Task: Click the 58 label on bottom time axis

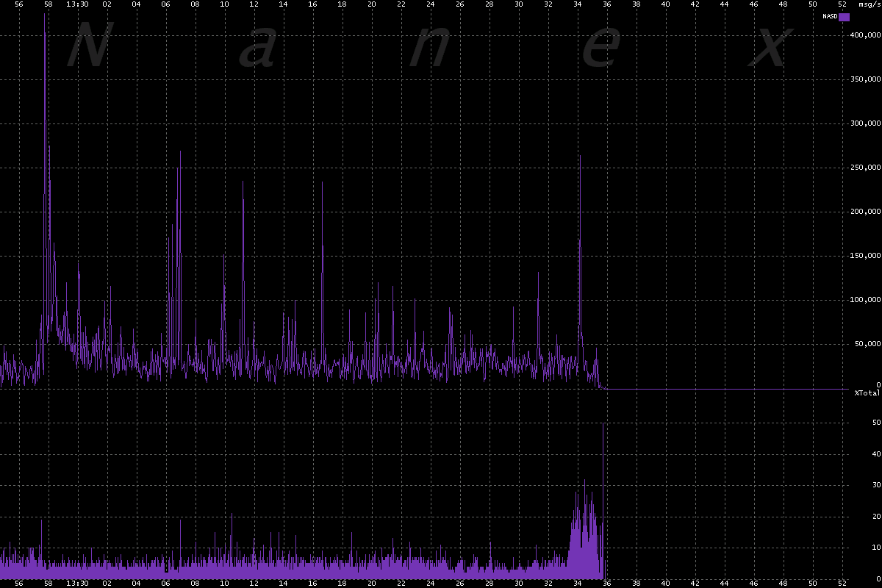Action: tap(49, 584)
